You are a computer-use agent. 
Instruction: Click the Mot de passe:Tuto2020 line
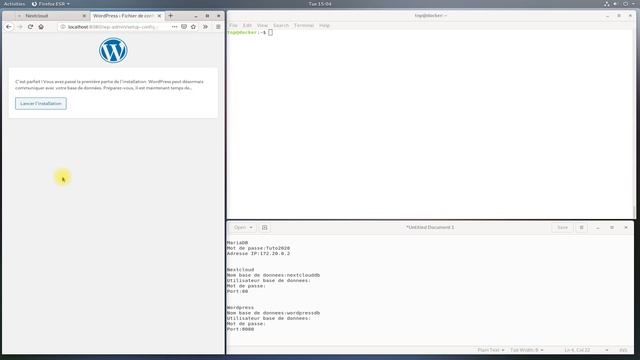(258, 248)
